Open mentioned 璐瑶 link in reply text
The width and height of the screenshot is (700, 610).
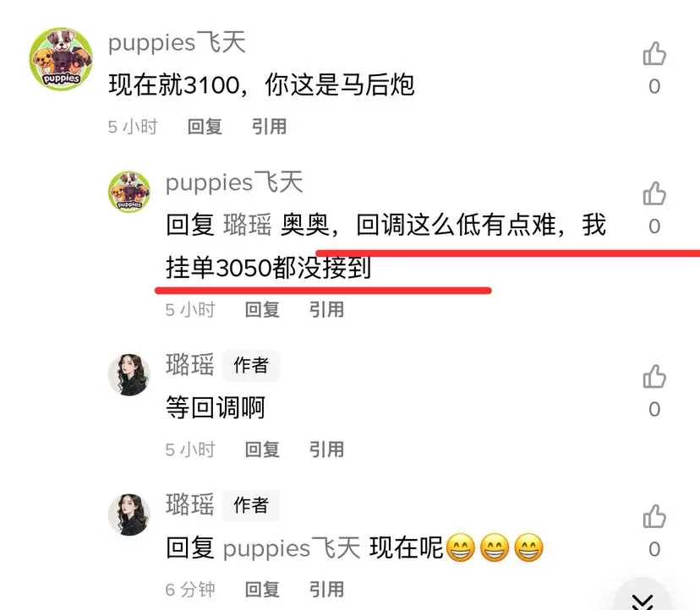pyautogui.click(x=248, y=225)
